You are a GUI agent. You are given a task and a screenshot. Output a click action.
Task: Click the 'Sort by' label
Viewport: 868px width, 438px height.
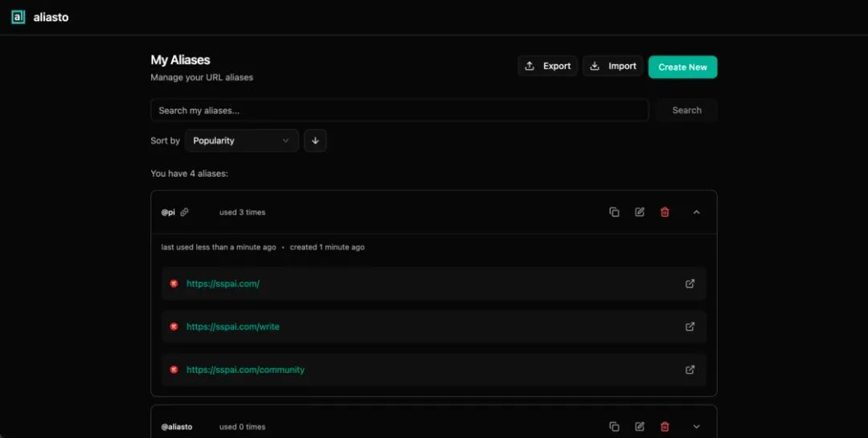point(165,141)
